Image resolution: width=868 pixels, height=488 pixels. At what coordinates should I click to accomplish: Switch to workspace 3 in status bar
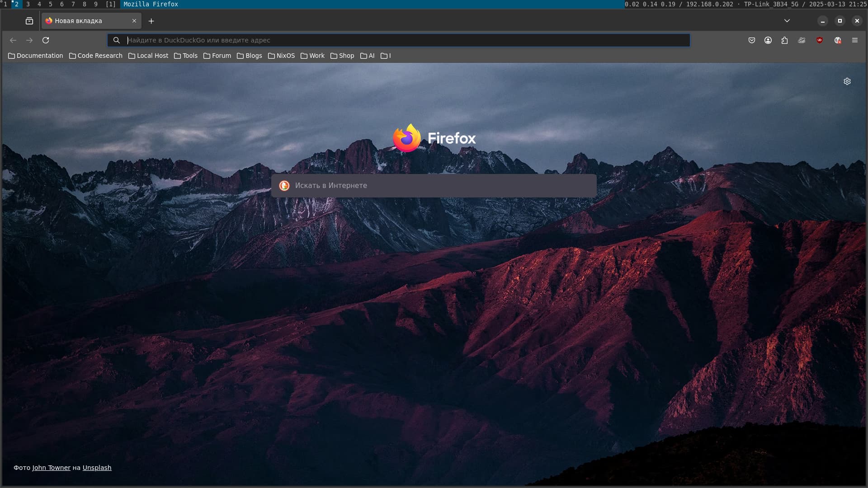(28, 4)
